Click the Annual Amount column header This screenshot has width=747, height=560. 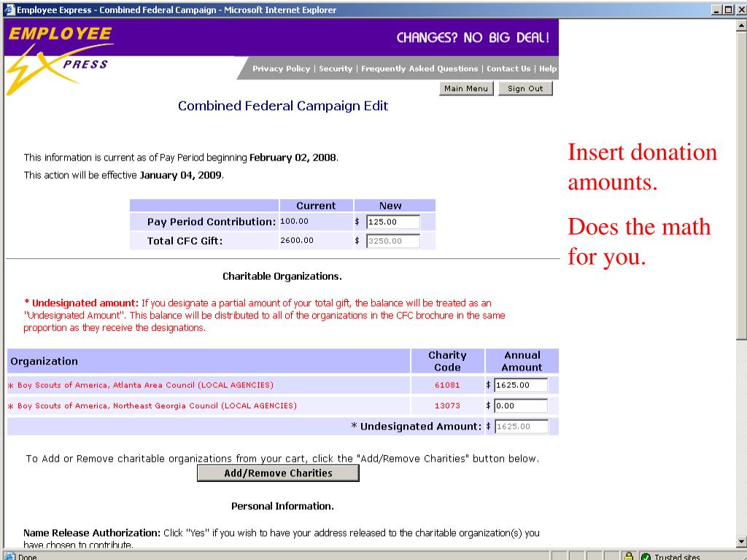pos(522,362)
